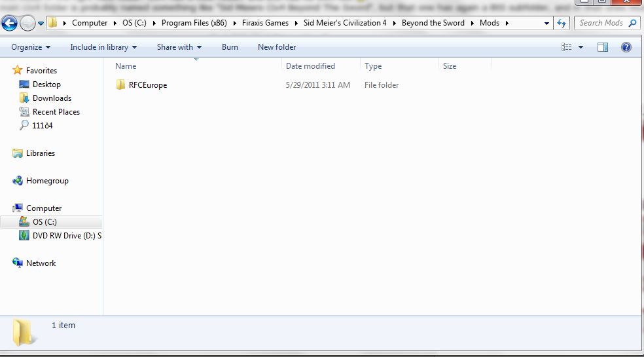Click the OS (C:) drive icon

pos(24,221)
